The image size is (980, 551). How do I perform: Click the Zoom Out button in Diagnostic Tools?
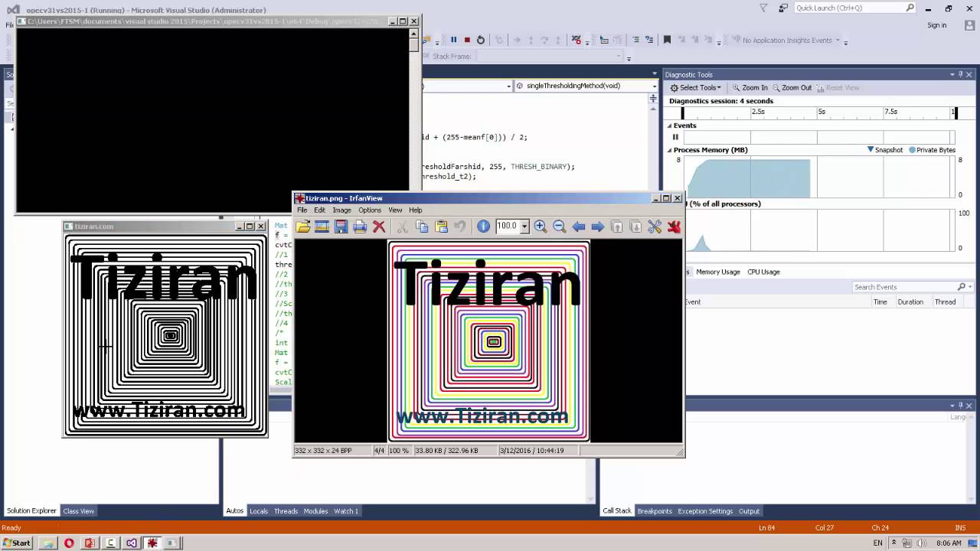point(792,87)
